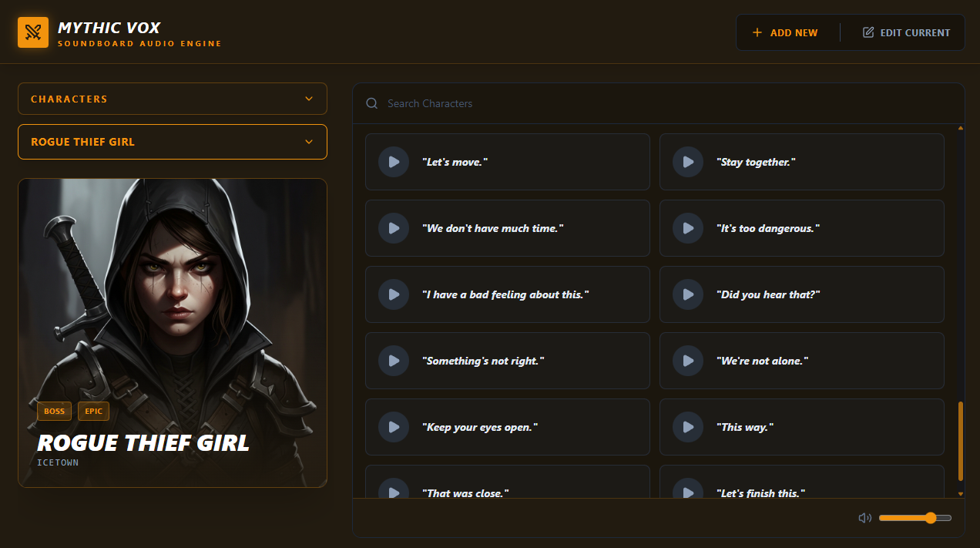This screenshot has width=980, height=548.
Task: Click the Edit Current button
Action: 907,32
